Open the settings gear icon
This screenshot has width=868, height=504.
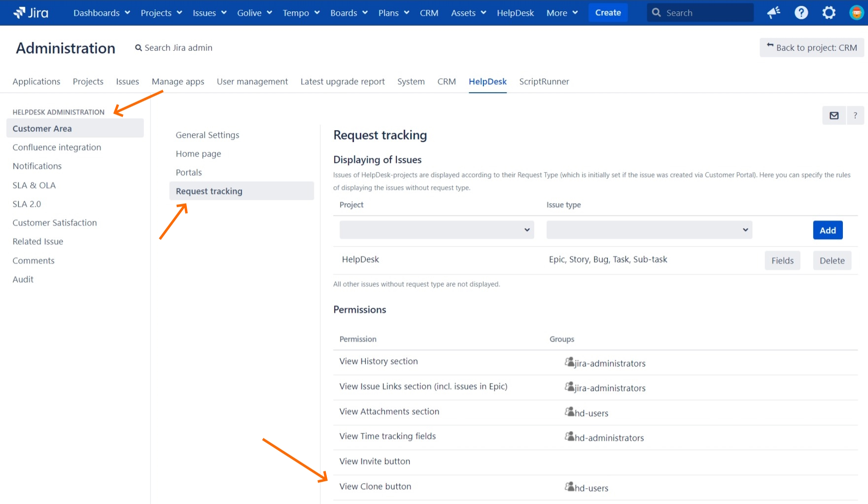tap(829, 13)
